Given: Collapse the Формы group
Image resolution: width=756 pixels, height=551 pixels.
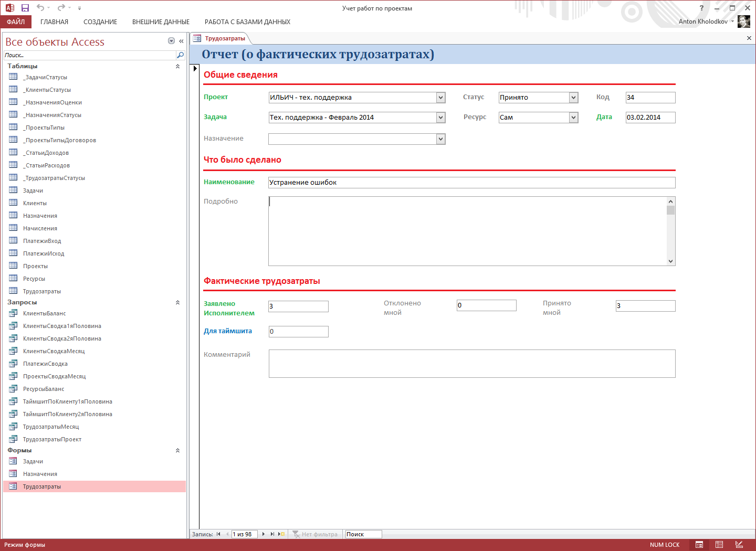Looking at the screenshot, I should [x=177, y=450].
